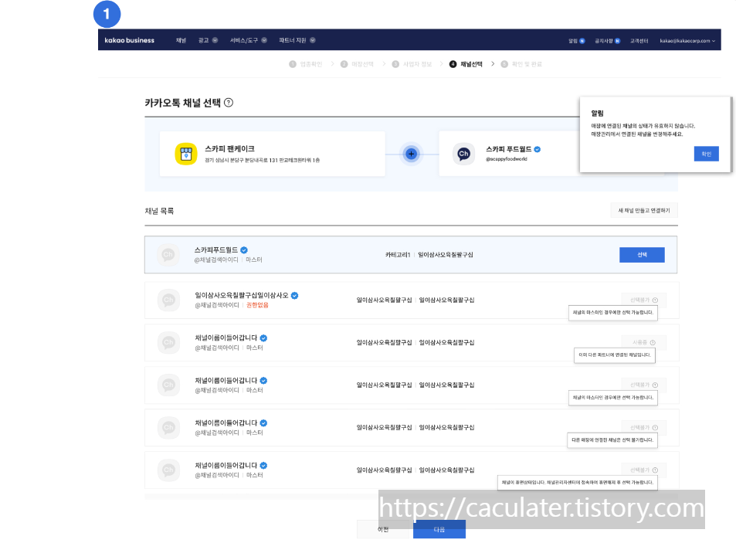Click 선택불가 in the 권한없음 channel row
The height and width of the screenshot is (560, 736).
point(643,300)
